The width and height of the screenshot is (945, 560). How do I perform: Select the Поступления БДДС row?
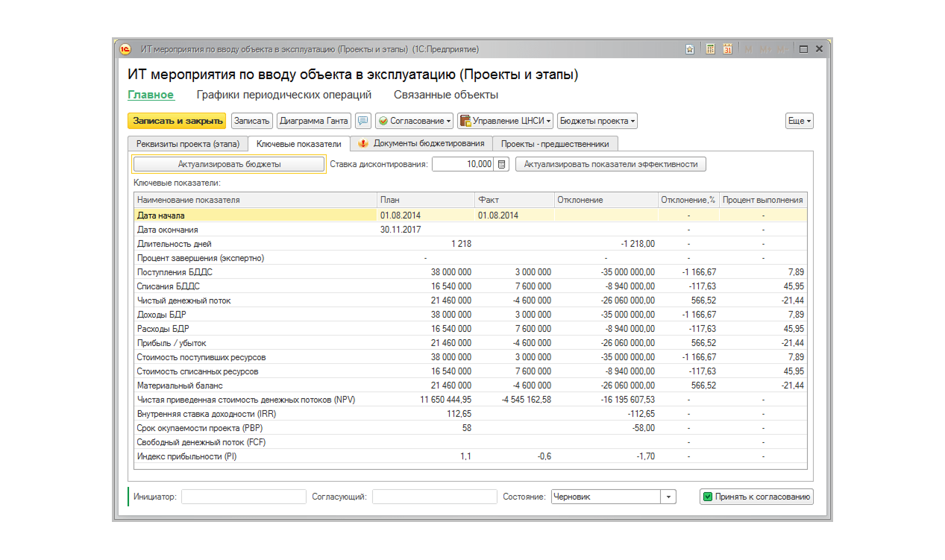(471, 272)
